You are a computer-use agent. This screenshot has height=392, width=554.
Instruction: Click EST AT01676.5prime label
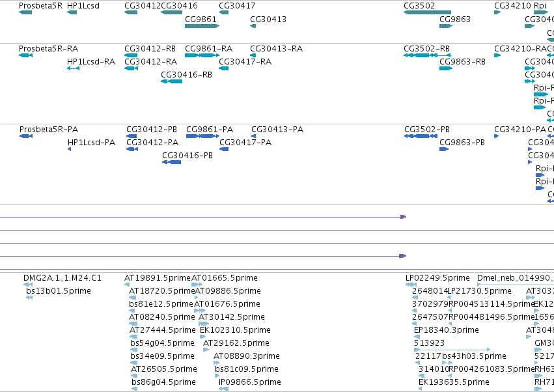[227, 304]
